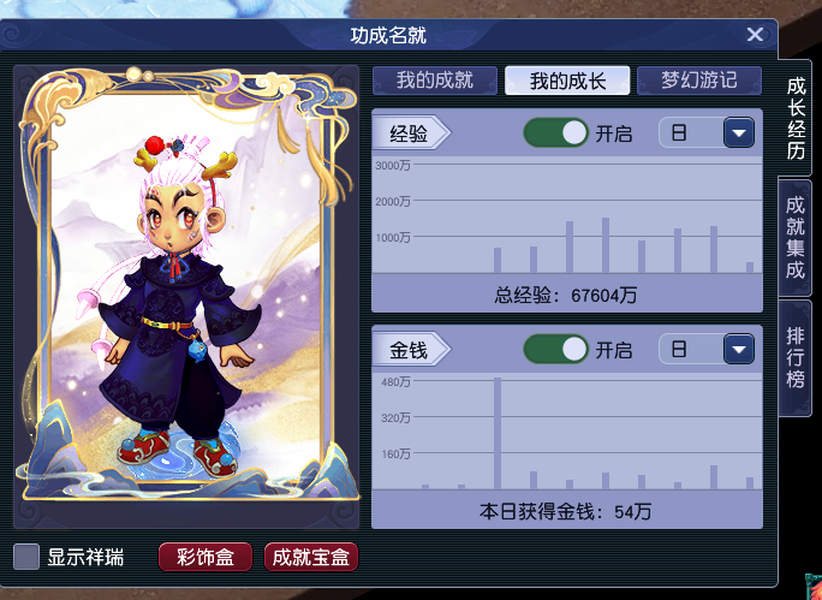
Task: Open the 彩饰盒 button
Action: click(206, 557)
